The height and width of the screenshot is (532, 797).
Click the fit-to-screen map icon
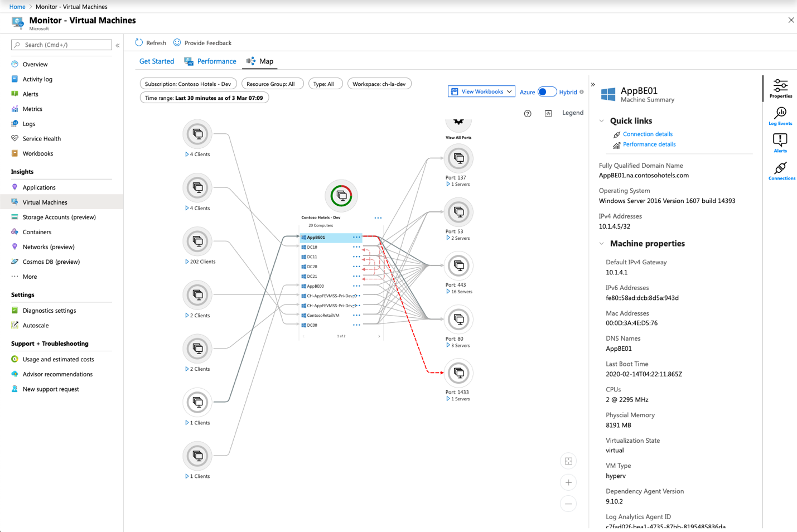coord(568,461)
